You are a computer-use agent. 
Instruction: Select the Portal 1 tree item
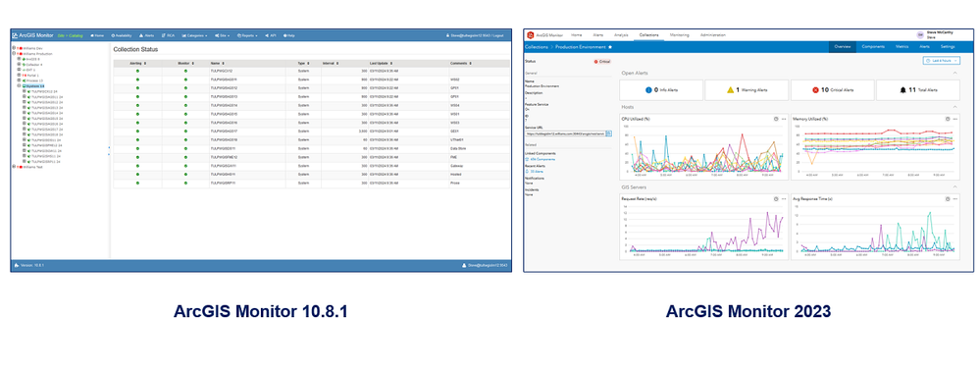click(x=31, y=75)
